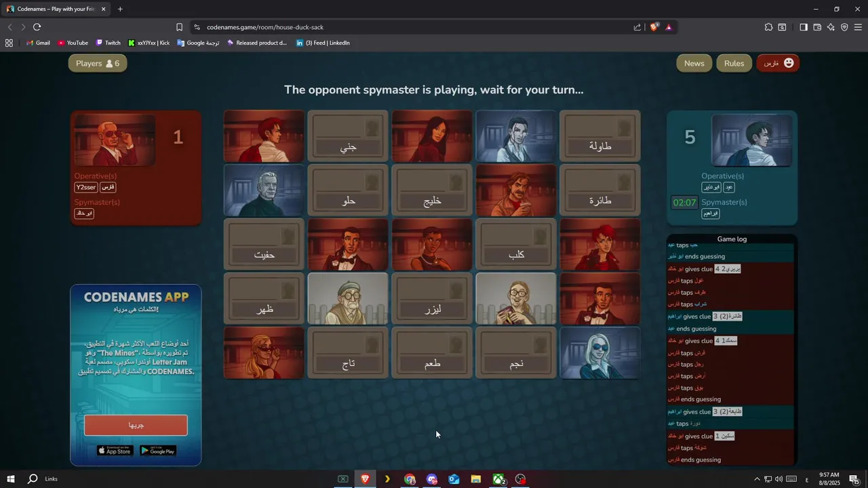The height and width of the screenshot is (488, 868).
Task: Open Windows taskbar search
Action: tap(33, 479)
